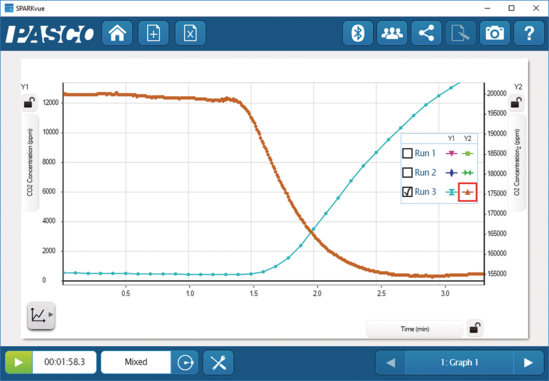Click the Run 1 label
The width and height of the screenshot is (549, 381).
[425, 153]
